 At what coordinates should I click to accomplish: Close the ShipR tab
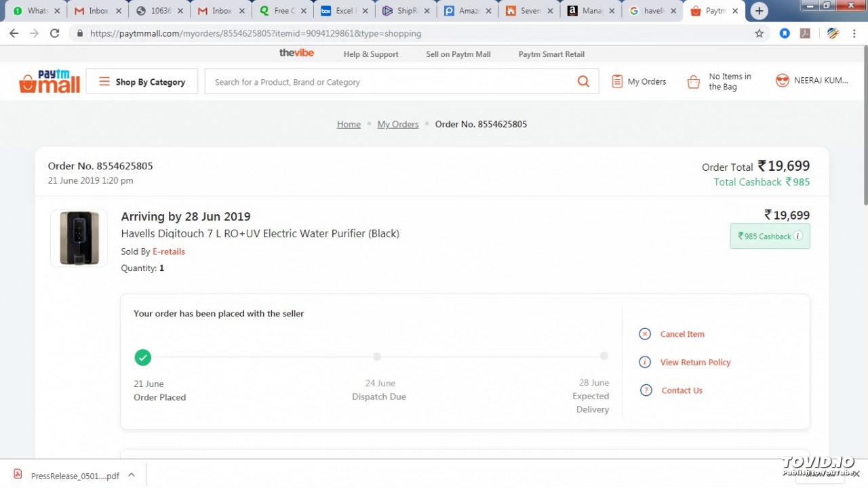[427, 11]
